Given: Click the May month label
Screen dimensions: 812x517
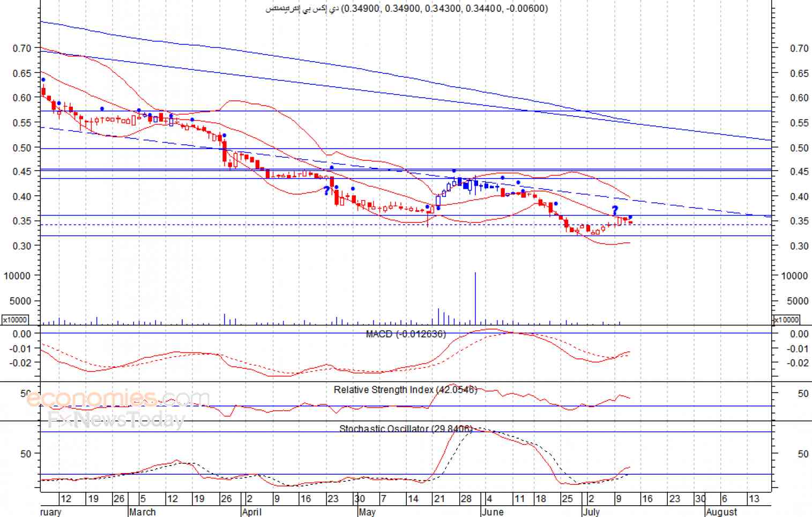Looking at the screenshot, I should tap(367, 512).
